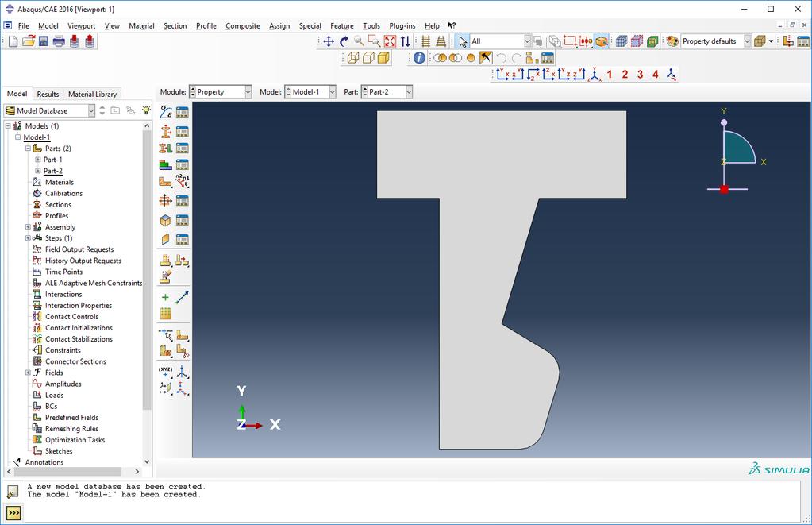Turn perspective off with the parallel ladder icon
The width and height of the screenshot is (812, 525).
pos(425,41)
